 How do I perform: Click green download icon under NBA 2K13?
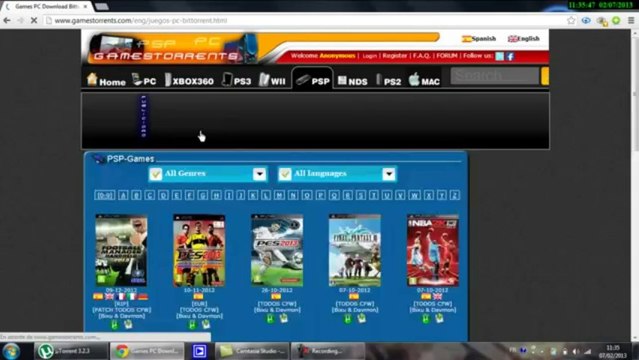click(x=425, y=318)
